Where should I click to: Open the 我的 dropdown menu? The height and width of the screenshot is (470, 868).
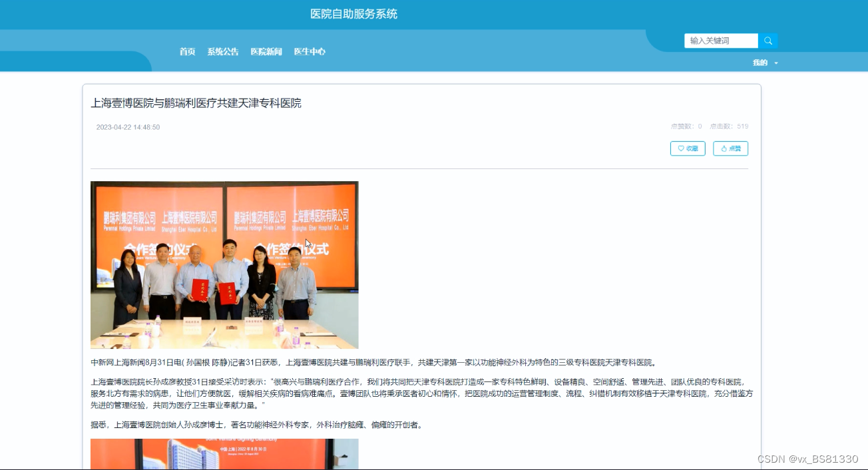[x=765, y=63]
